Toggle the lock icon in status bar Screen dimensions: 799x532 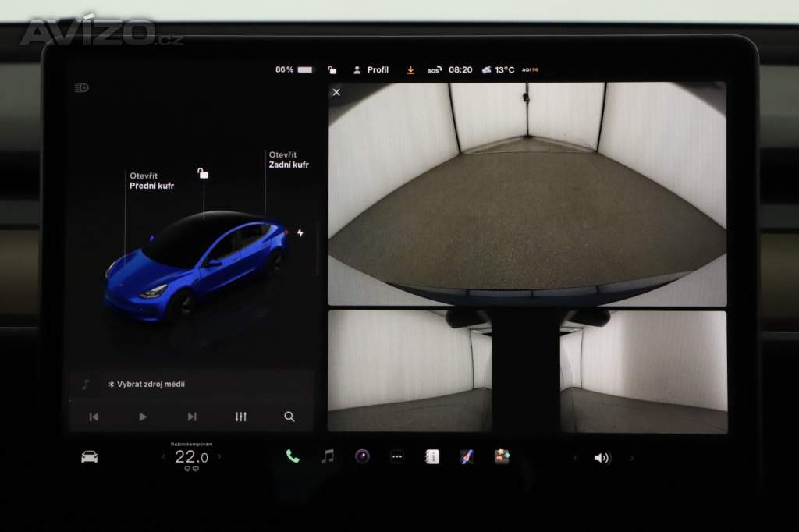click(x=332, y=69)
